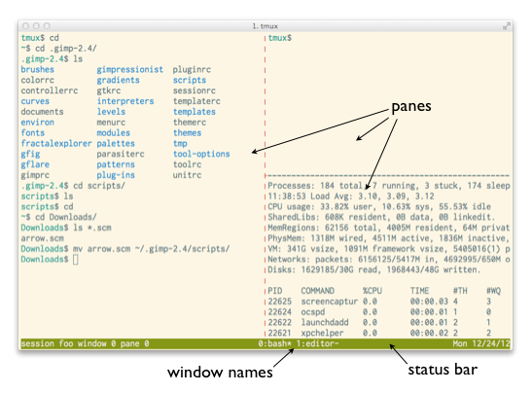Click the '%CPU' column header
The width and height of the screenshot is (532, 393).
(x=372, y=291)
